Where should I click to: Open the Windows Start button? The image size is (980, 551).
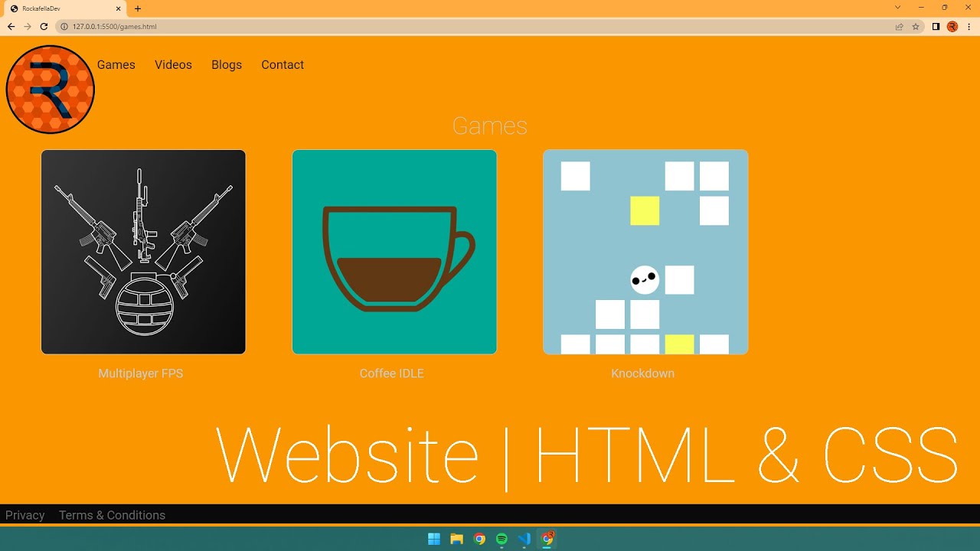(434, 539)
